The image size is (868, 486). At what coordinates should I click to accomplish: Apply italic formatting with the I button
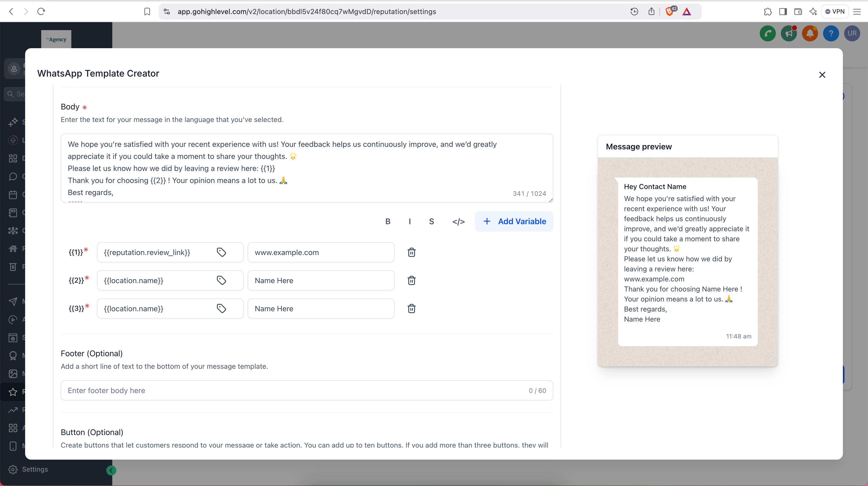coord(409,221)
